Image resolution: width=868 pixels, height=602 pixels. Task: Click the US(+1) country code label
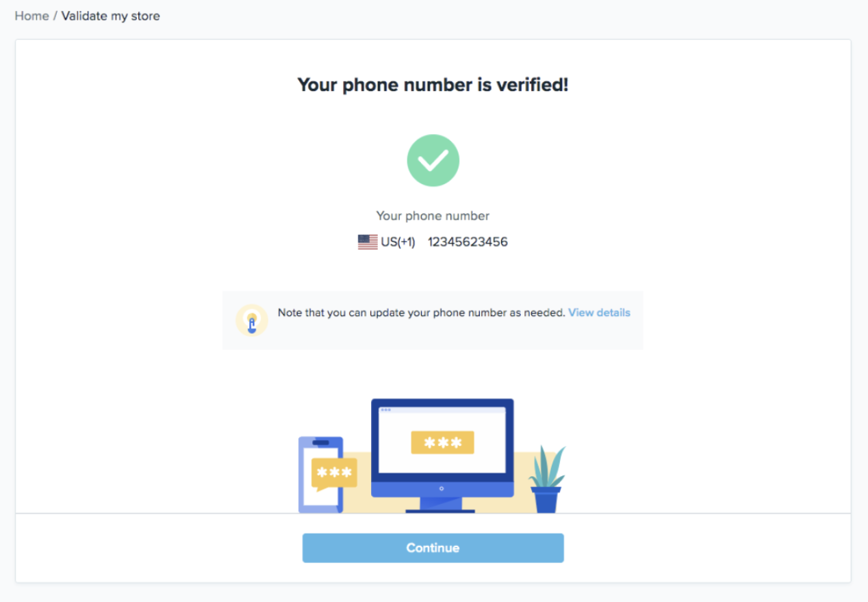(x=398, y=242)
